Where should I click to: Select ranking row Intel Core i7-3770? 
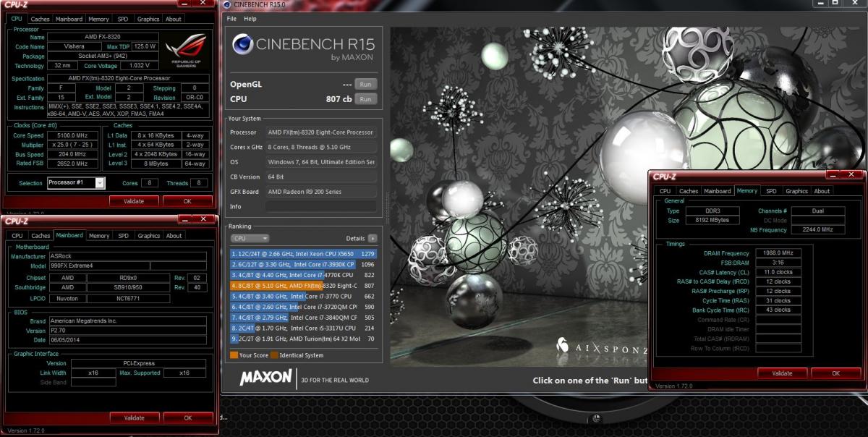coord(304,296)
